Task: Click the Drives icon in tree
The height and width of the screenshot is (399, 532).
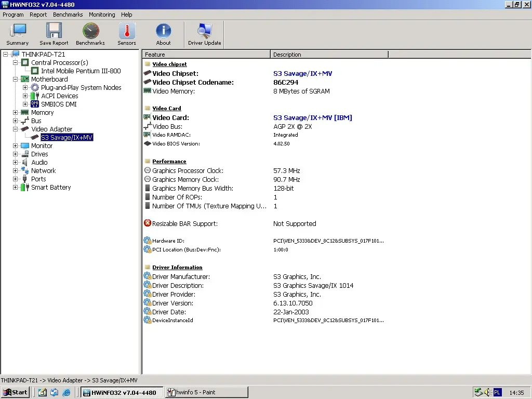Action: coord(25,154)
